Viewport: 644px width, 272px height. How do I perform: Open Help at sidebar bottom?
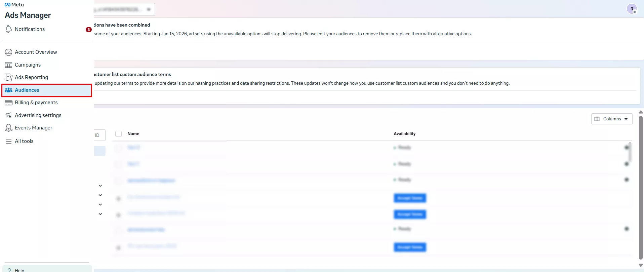click(19, 270)
